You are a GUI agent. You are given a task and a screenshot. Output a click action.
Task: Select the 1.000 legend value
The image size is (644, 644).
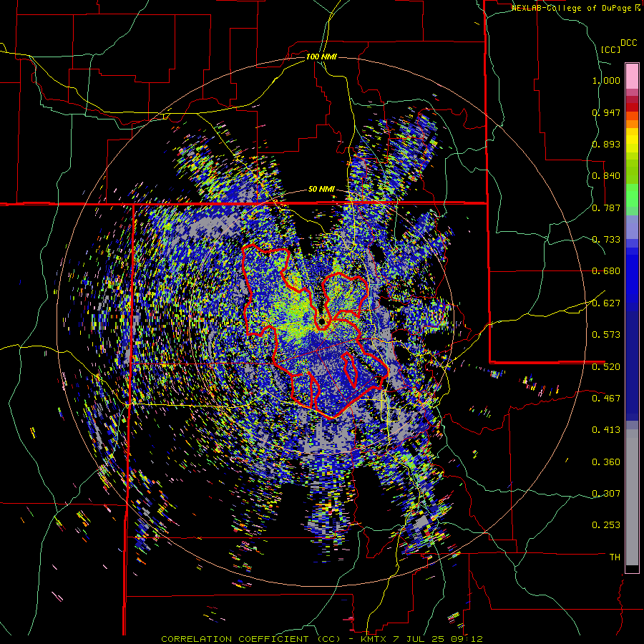606,80
